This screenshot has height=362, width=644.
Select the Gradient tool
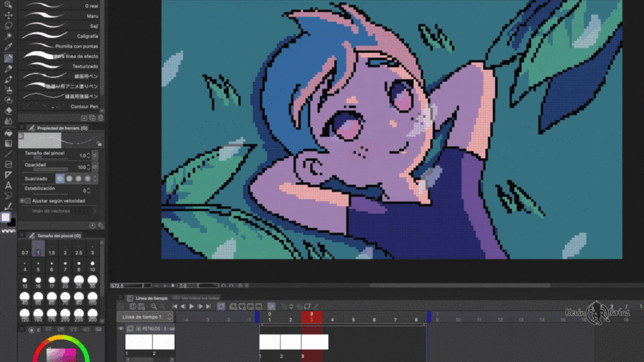coord(8,143)
